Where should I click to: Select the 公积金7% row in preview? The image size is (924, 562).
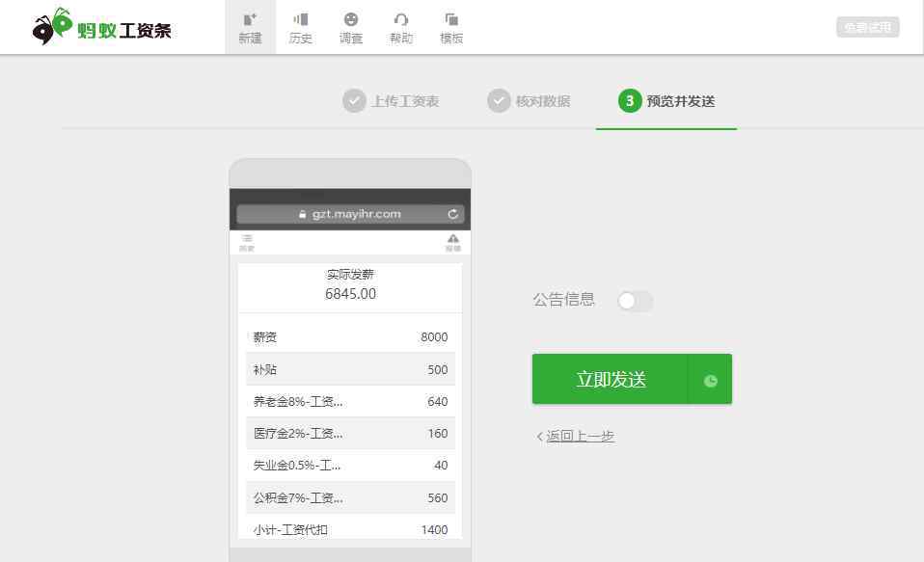(350, 497)
